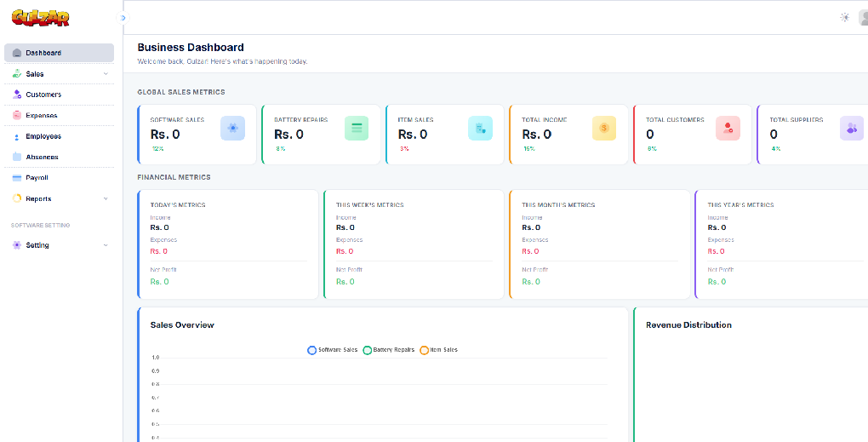
Task: Open the Employees section
Action: 43,136
